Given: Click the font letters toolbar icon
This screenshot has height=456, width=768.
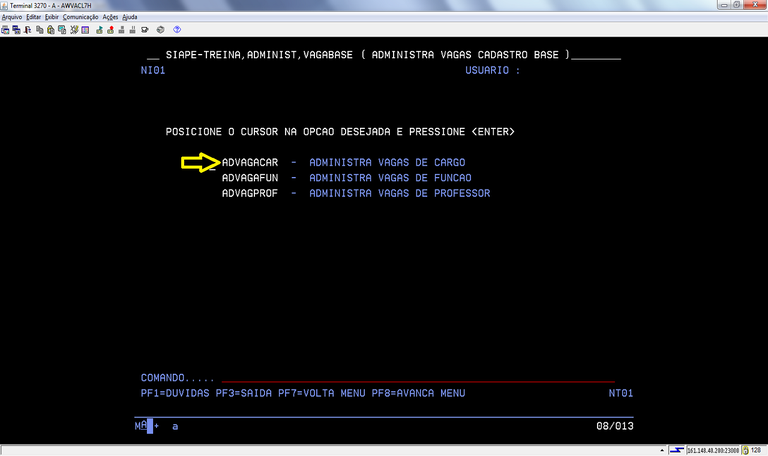Looking at the screenshot, I should point(27,30).
